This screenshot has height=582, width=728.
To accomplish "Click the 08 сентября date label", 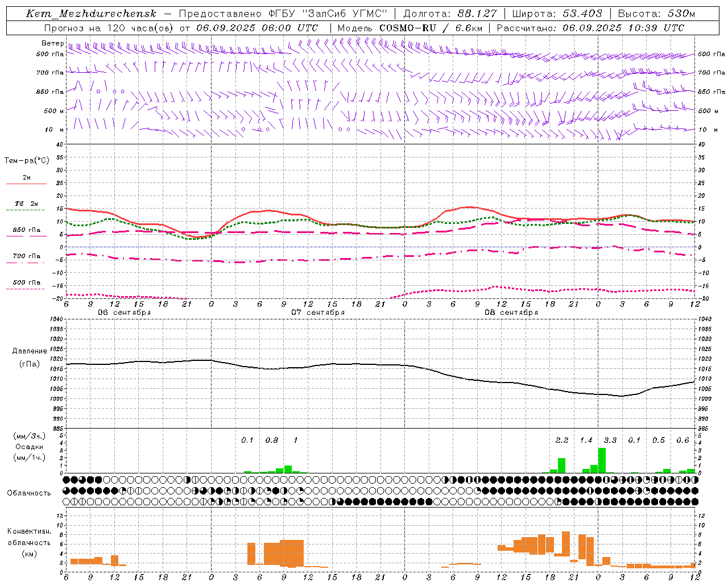I will [x=511, y=313].
